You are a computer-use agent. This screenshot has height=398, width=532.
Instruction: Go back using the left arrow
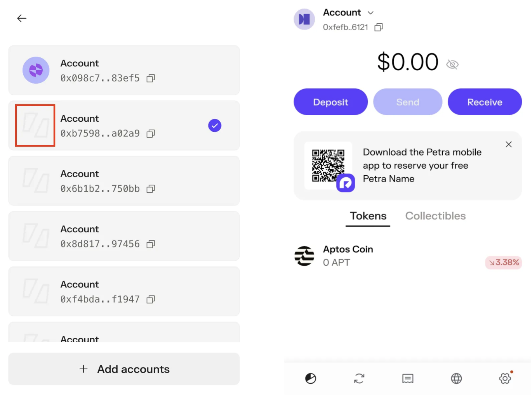(22, 18)
